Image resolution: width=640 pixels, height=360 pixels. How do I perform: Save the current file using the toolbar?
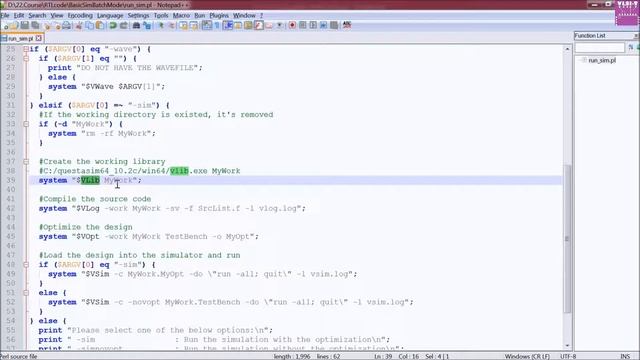click(24, 25)
